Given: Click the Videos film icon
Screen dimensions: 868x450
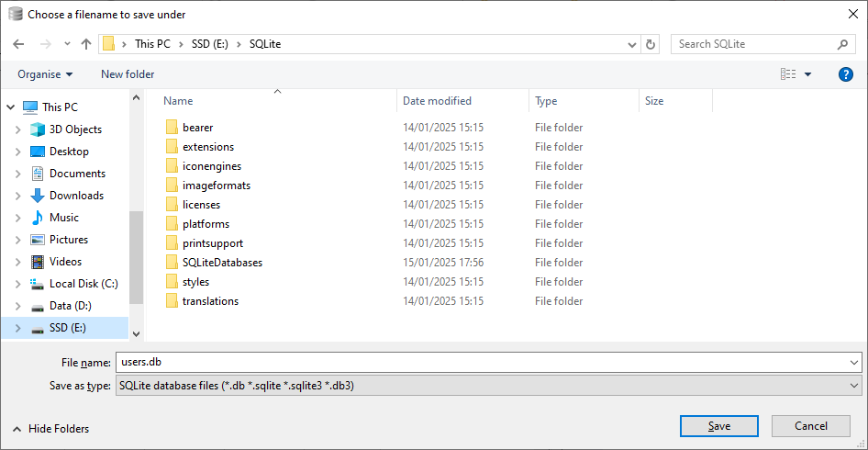Looking at the screenshot, I should [37, 262].
